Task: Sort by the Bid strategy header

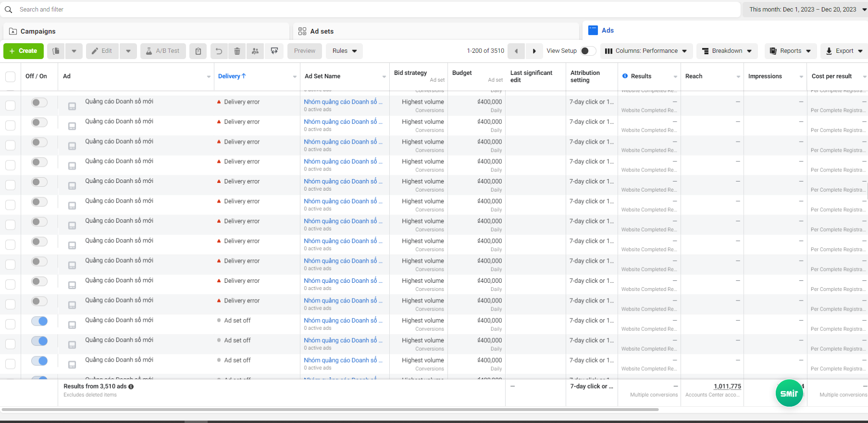Action: [410, 73]
